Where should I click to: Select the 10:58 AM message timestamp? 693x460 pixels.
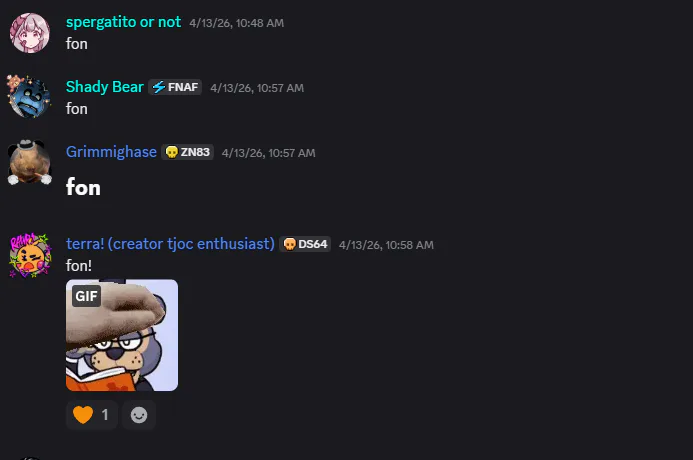point(386,245)
